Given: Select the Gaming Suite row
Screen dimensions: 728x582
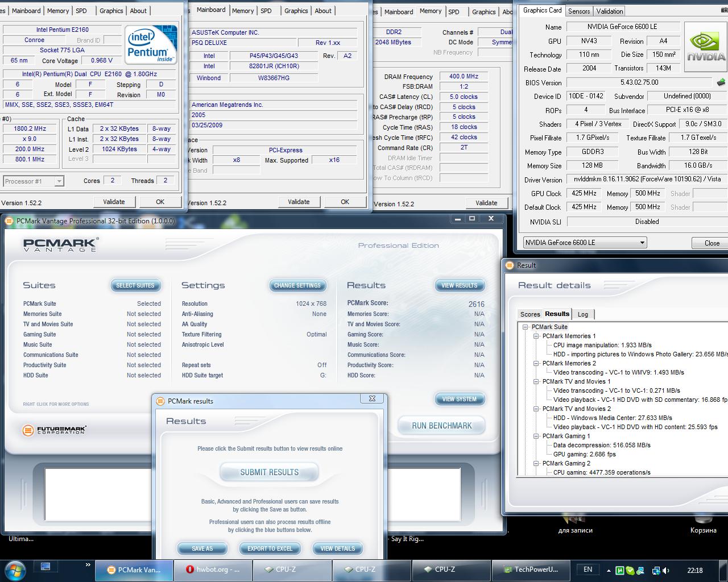Looking at the screenshot, I should point(92,334).
